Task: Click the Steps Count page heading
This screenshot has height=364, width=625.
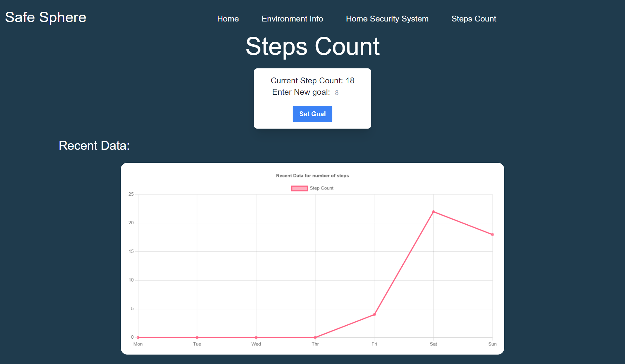Action: (x=312, y=47)
